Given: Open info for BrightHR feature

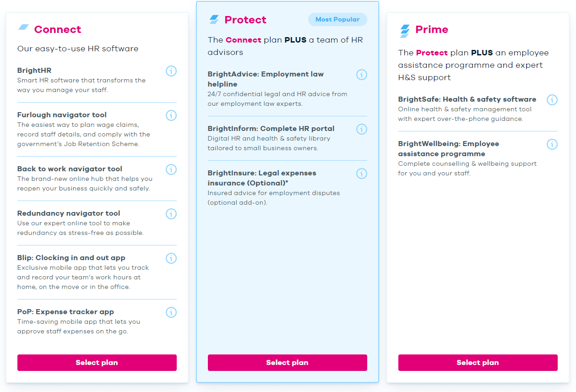Looking at the screenshot, I should [171, 71].
